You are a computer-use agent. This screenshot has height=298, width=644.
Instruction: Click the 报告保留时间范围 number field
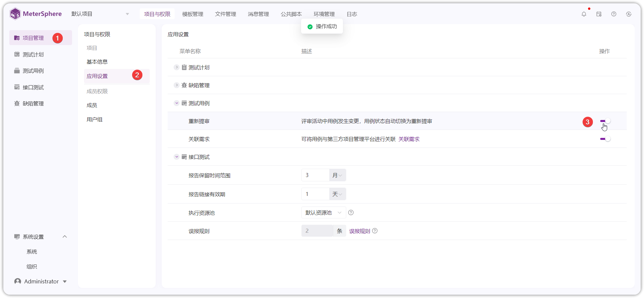[x=315, y=175]
